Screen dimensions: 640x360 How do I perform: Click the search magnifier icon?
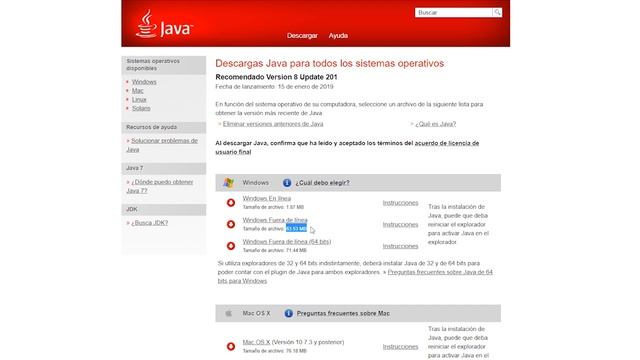click(x=497, y=13)
